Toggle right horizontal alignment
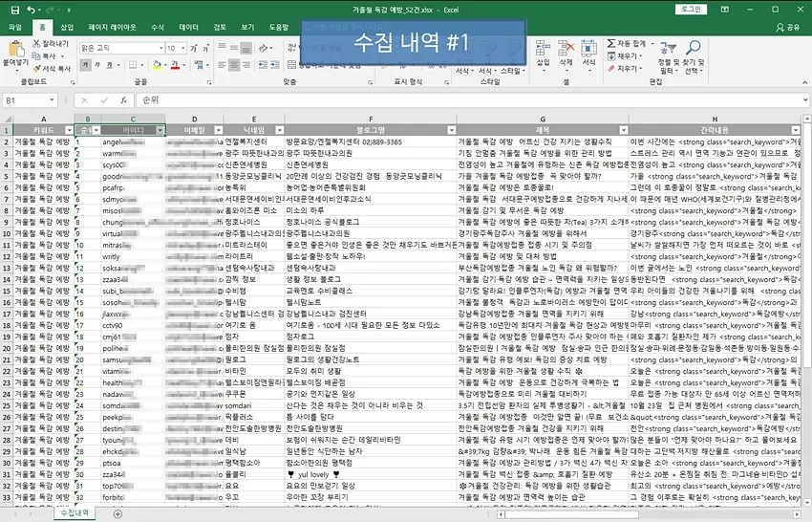This screenshot has height=522, width=812. point(246,65)
